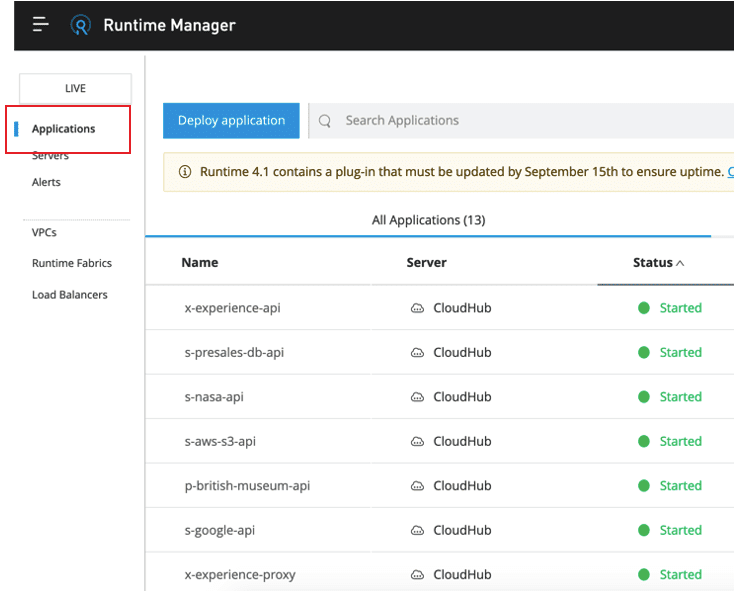Toggle Status column sort arrow
Viewport: 747px width, 591px height.
pos(680,263)
